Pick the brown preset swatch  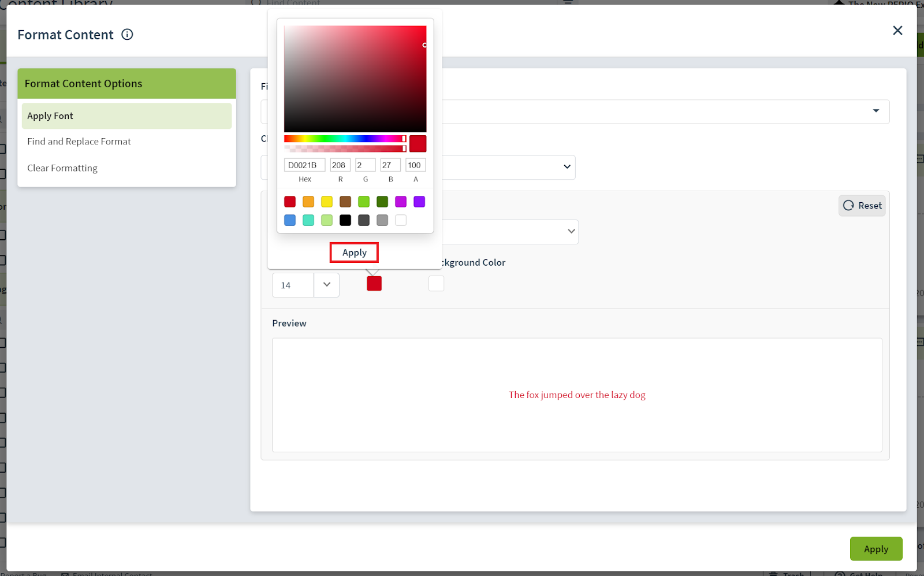[x=345, y=202]
